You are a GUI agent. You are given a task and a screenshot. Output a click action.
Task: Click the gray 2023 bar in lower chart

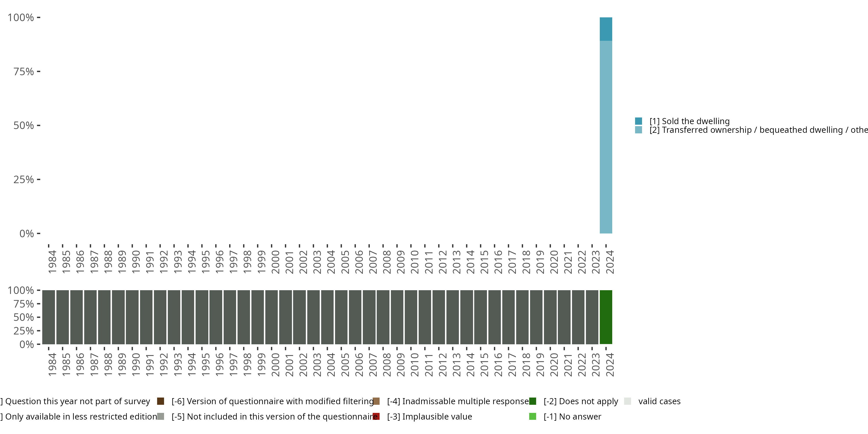click(x=592, y=317)
